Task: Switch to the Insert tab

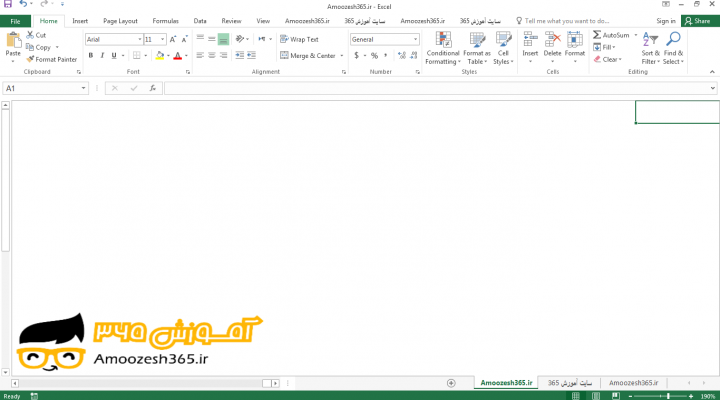Action: (x=80, y=21)
